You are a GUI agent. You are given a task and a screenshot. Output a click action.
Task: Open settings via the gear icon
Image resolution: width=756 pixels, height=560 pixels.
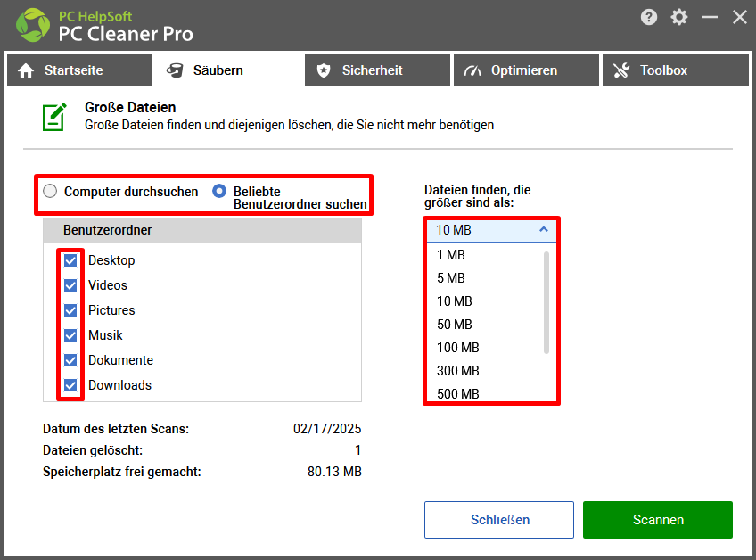pyautogui.click(x=678, y=17)
